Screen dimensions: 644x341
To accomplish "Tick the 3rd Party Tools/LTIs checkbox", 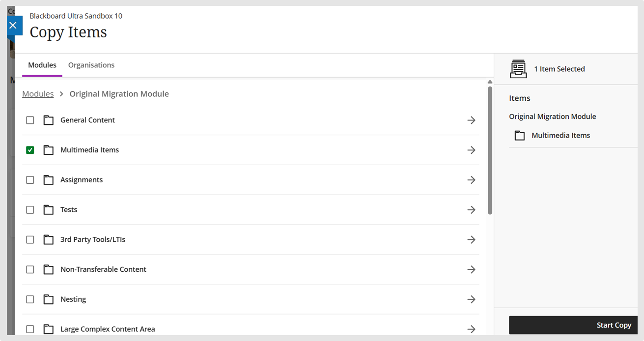I will (30, 240).
